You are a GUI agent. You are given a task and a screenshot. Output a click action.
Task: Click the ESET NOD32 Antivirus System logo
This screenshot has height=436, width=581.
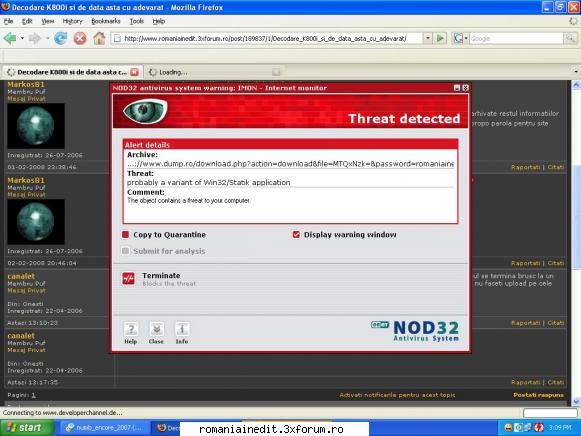click(415, 331)
